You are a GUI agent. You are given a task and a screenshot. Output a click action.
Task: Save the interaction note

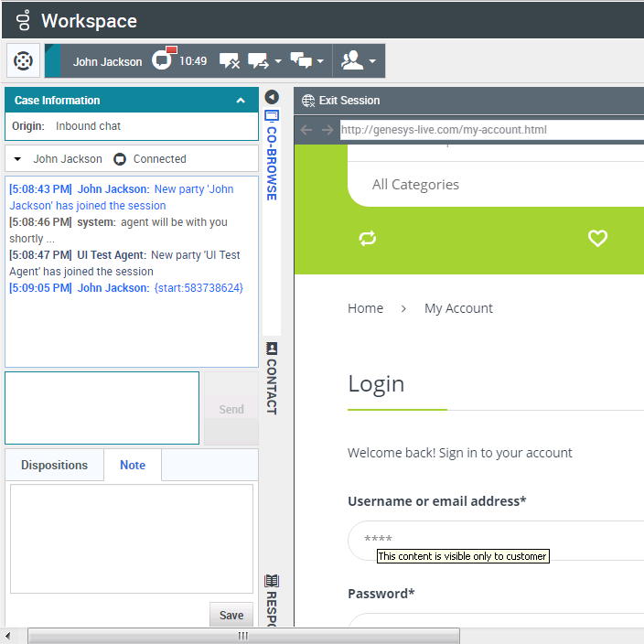coord(231,615)
